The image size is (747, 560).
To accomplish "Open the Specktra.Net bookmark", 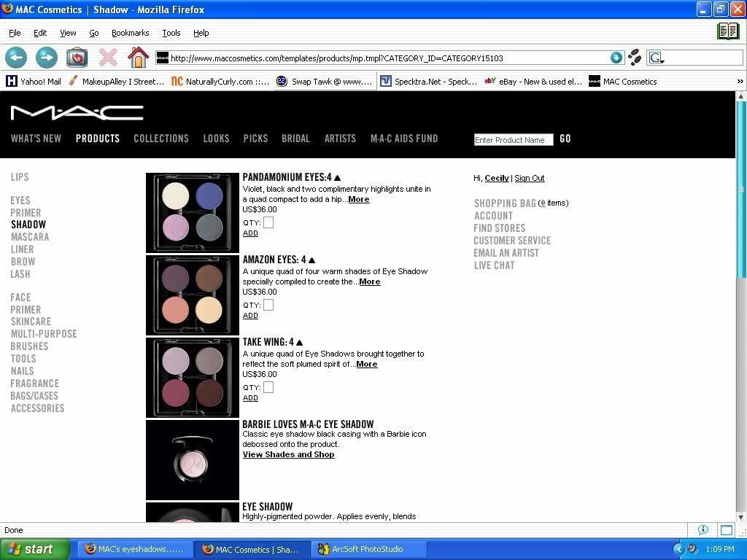I will click(429, 82).
